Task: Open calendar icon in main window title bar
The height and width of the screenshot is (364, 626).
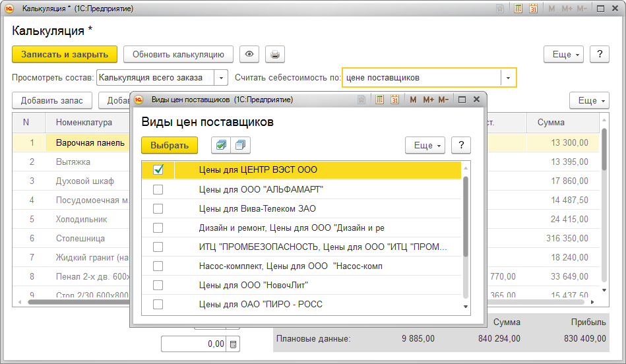Action: click(x=534, y=9)
